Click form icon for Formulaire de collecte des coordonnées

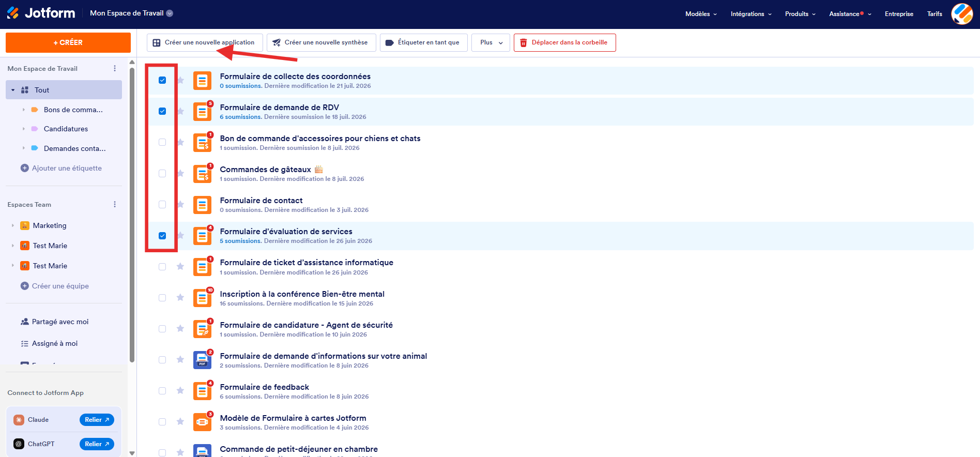[x=202, y=81]
